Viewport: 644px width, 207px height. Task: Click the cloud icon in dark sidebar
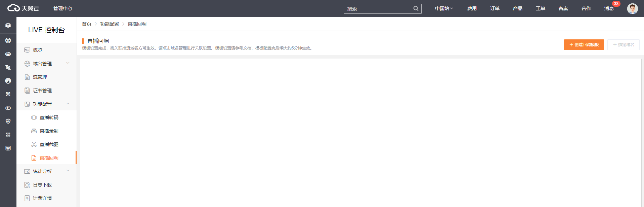(x=8, y=54)
